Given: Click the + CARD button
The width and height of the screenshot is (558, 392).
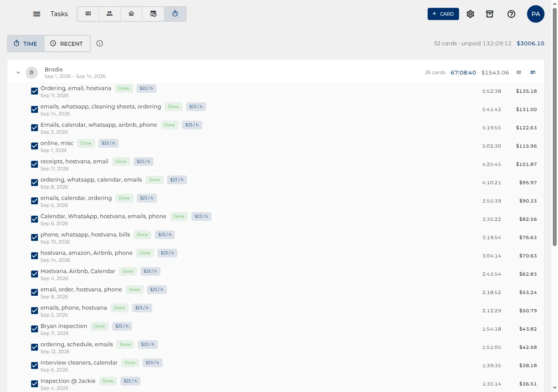Looking at the screenshot, I should pos(443,14).
